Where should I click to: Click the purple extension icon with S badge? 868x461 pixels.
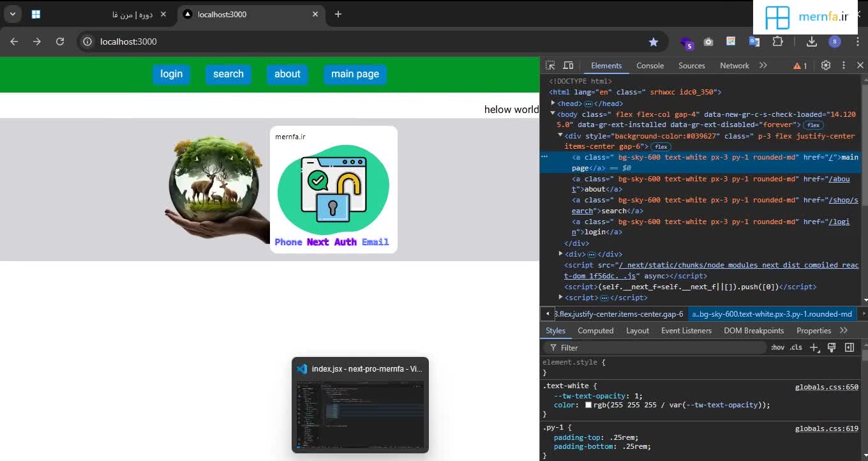click(687, 42)
